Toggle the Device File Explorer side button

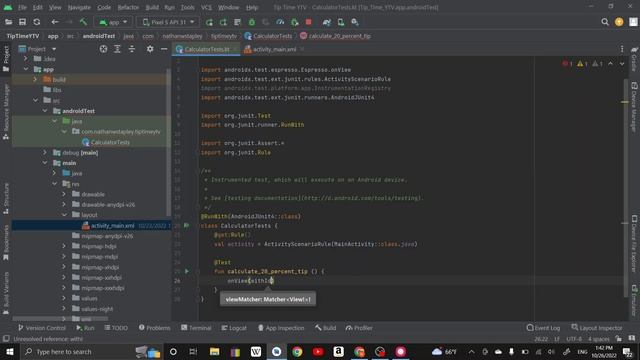point(634,243)
